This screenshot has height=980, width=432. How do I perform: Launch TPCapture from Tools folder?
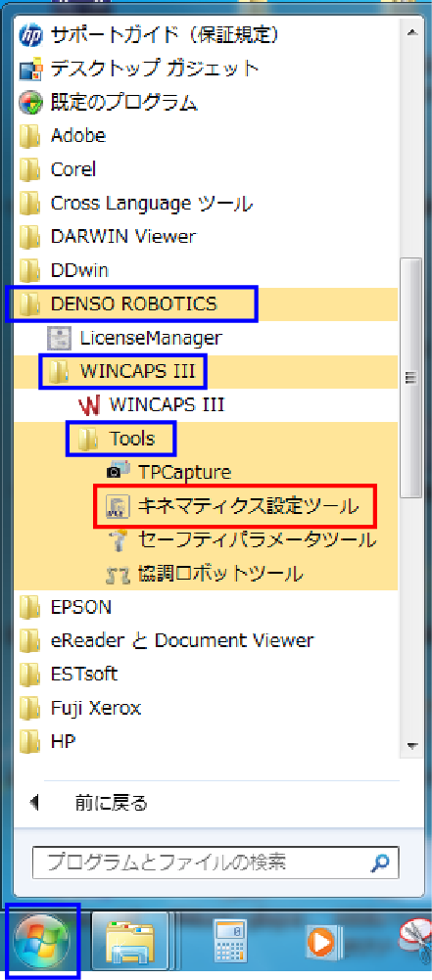(x=168, y=472)
